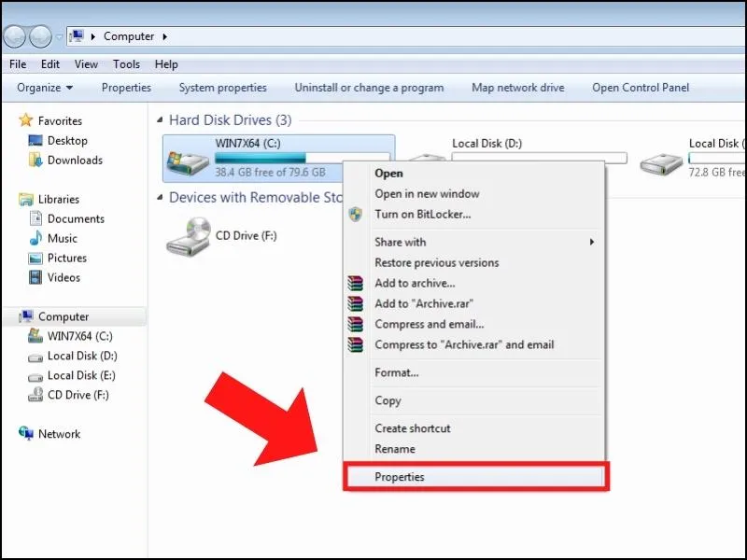Screen dimensions: 747x560
Task: Click the CD Drive (F:) disc icon
Action: (189, 238)
